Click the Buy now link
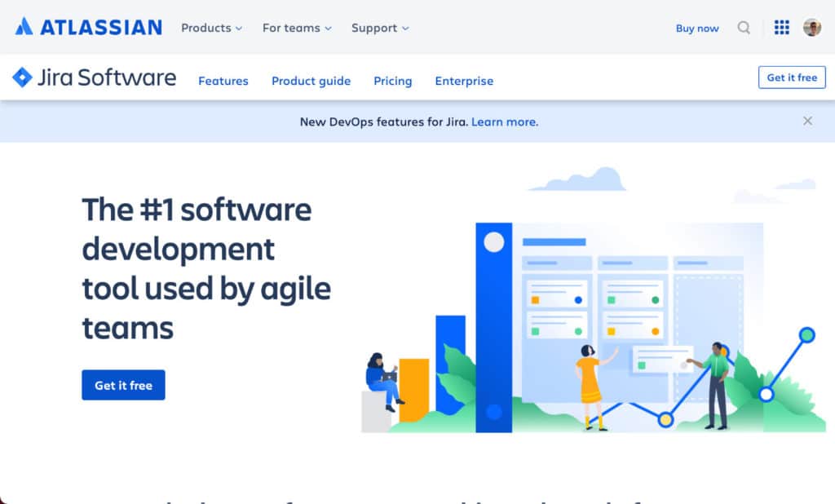The height and width of the screenshot is (504, 835). click(697, 29)
